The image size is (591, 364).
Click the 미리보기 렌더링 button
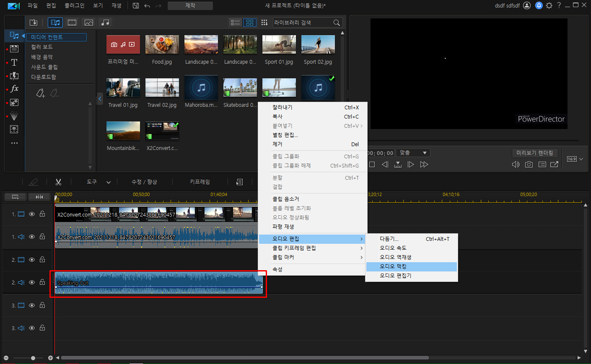535,153
